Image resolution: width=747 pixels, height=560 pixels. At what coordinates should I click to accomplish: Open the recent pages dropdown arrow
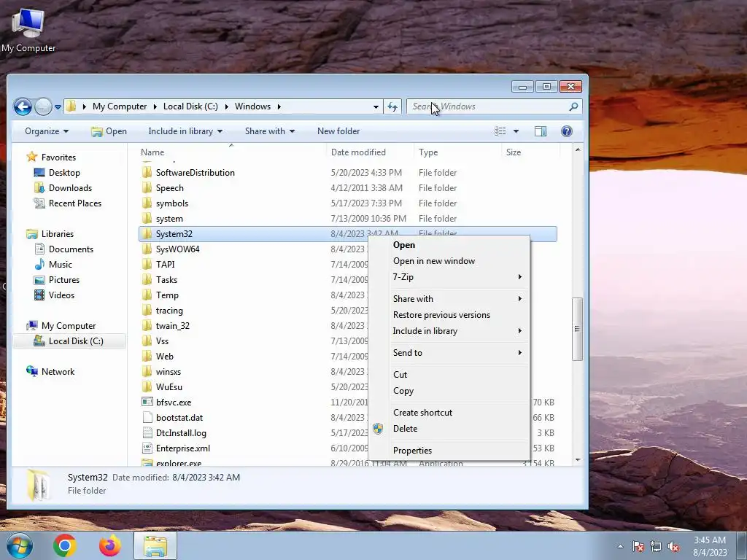pos(58,107)
